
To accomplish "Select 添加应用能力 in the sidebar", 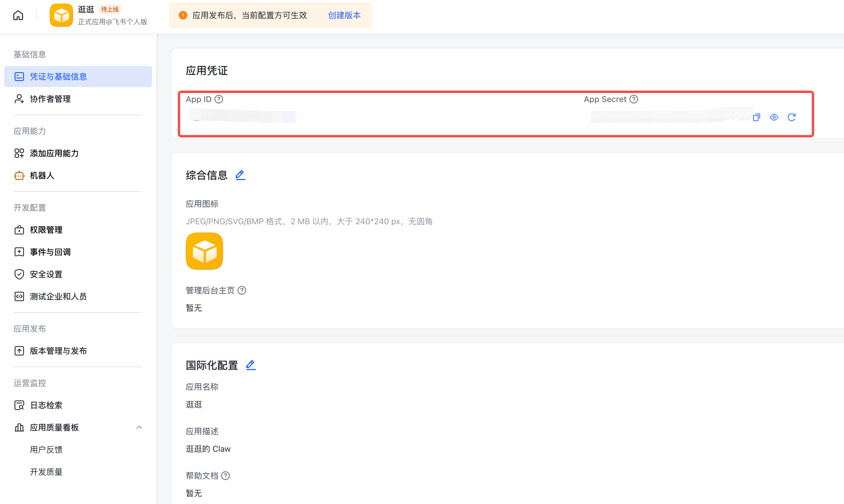I will coord(54,153).
